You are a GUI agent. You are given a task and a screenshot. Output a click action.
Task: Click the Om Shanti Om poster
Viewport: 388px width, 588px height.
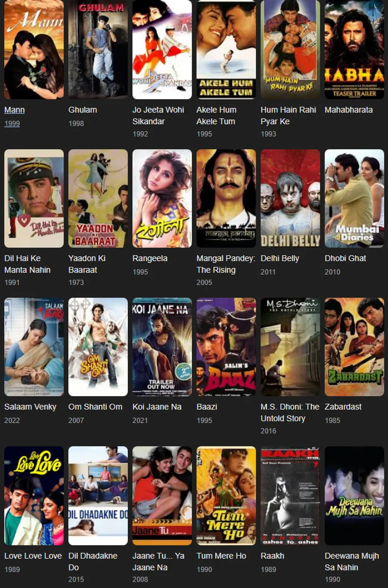pos(98,347)
